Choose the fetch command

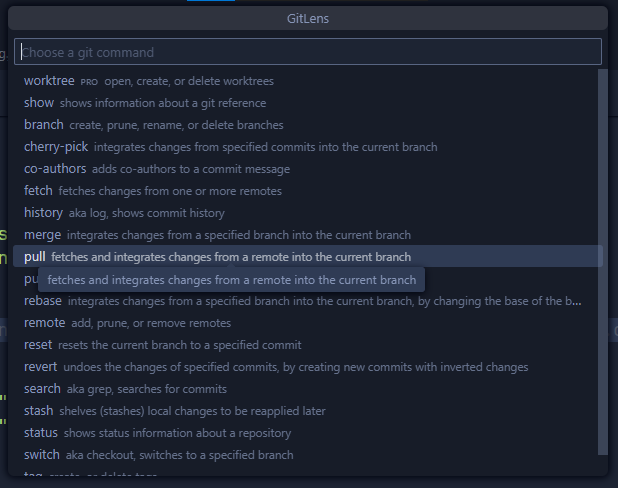point(38,191)
